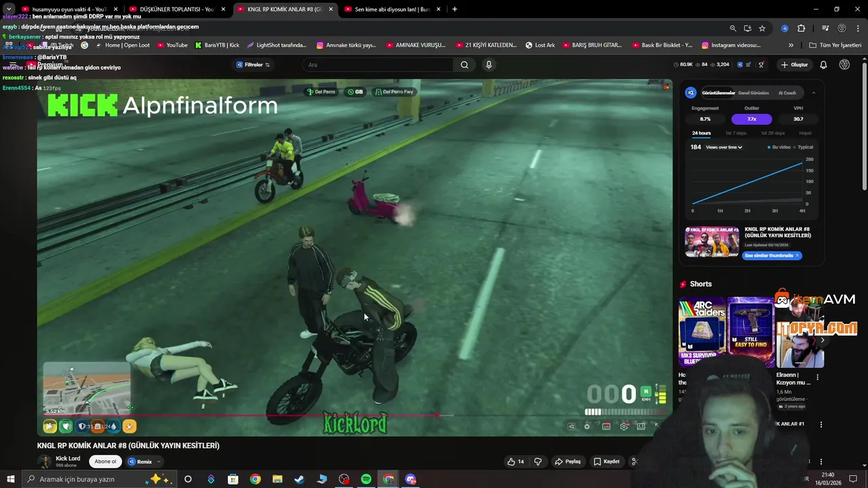The height and width of the screenshot is (488, 868).
Task: Open the Chrome extensions puzzle icon
Action: (x=801, y=28)
